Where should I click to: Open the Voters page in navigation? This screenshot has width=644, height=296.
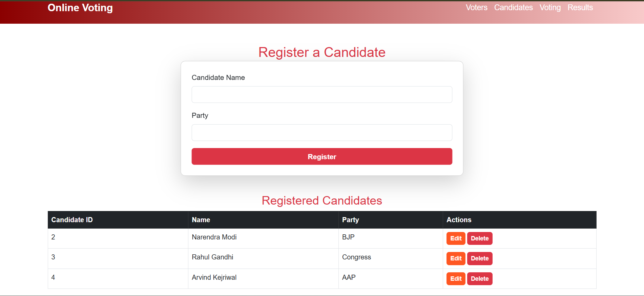click(476, 7)
